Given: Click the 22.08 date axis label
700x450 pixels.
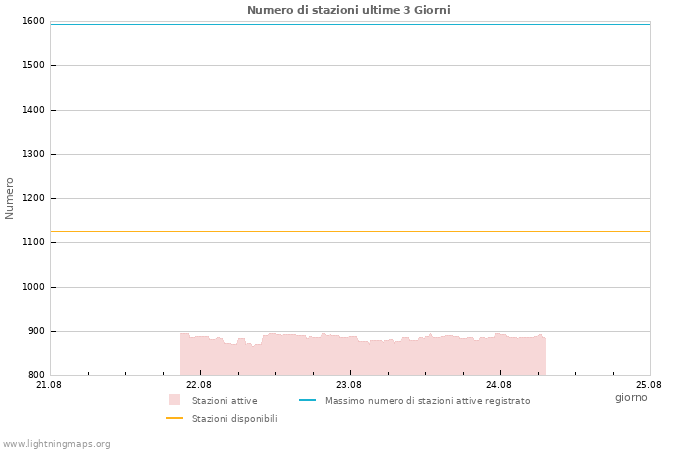Looking at the screenshot, I should pyautogui.click(x=199, y=384).
